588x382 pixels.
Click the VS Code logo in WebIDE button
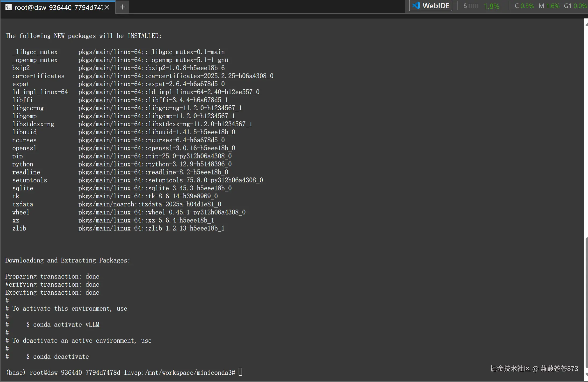pyautogui.click(x=416, y=6)
